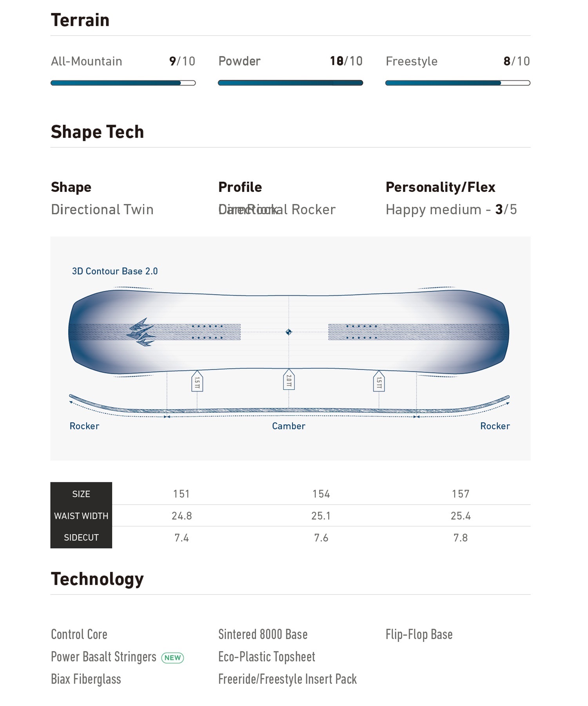This screenshot has width=588, height=706.
Task: Open the Biax Fiberglass link
Action: pos(86,679)
